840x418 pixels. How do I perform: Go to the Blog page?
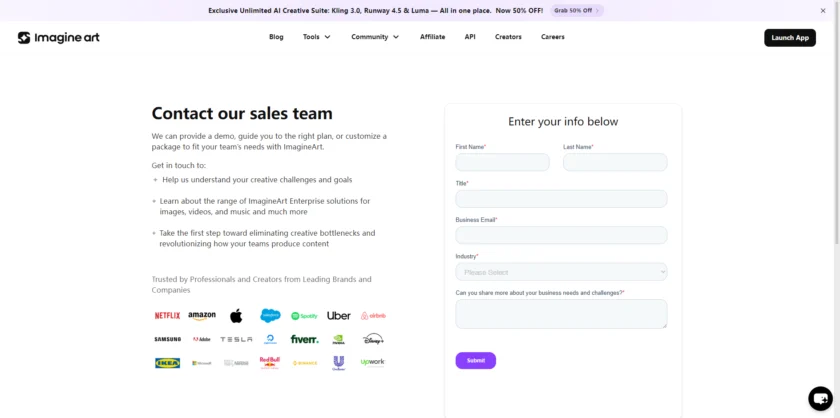pos(276,37)
